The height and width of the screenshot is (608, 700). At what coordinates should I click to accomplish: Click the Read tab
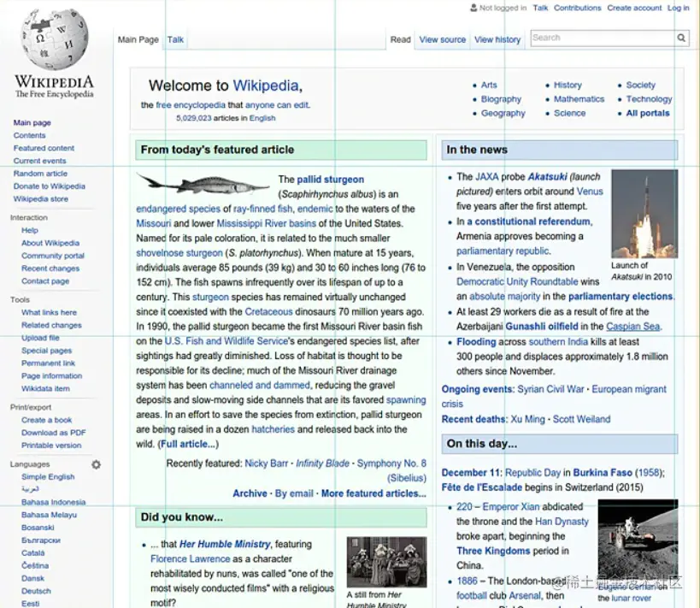[x=400, y=39]
